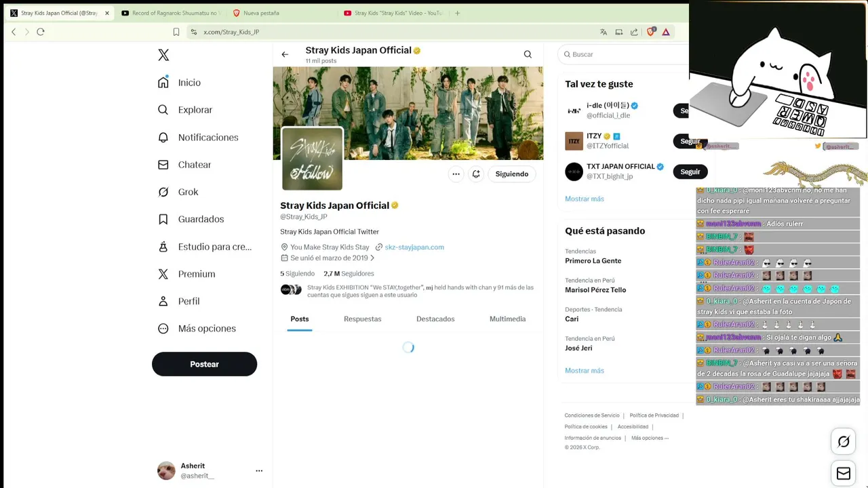Open Stray Kids Hollow profile picture

[312, 159]
